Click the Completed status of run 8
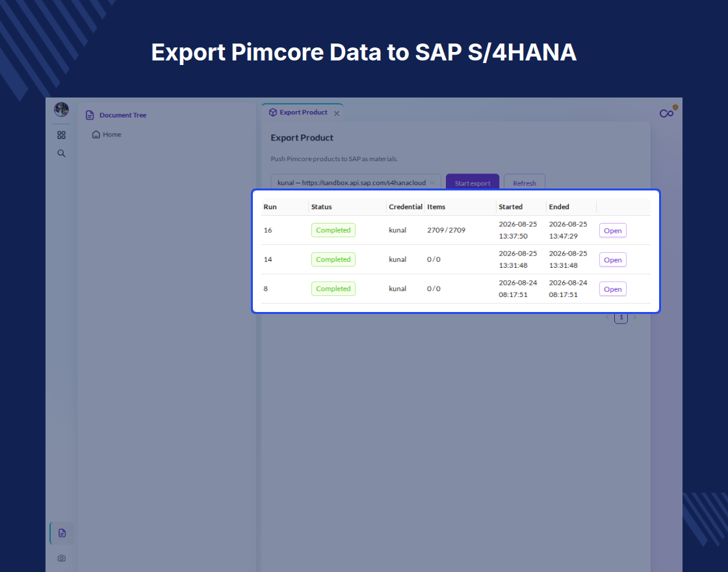This screenshot has height=572, width=728. [x=333, y=289]
